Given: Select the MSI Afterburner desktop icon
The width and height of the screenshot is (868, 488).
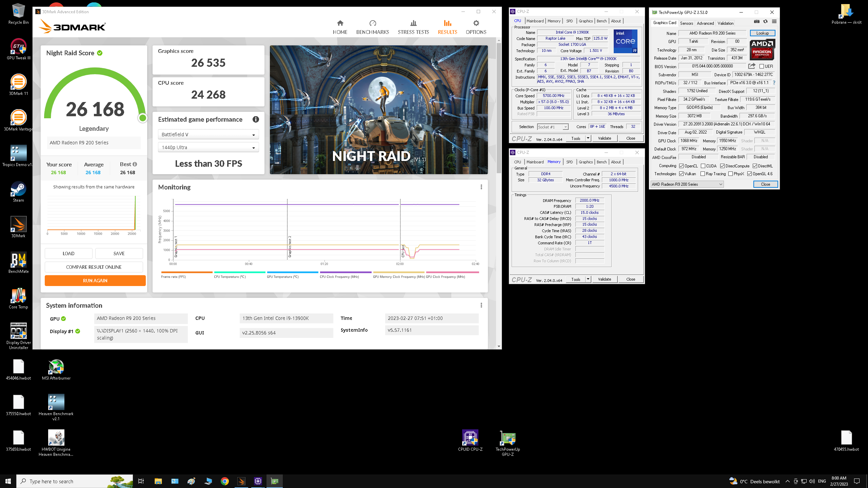Looking at the screenshot, I should (56, 370).
